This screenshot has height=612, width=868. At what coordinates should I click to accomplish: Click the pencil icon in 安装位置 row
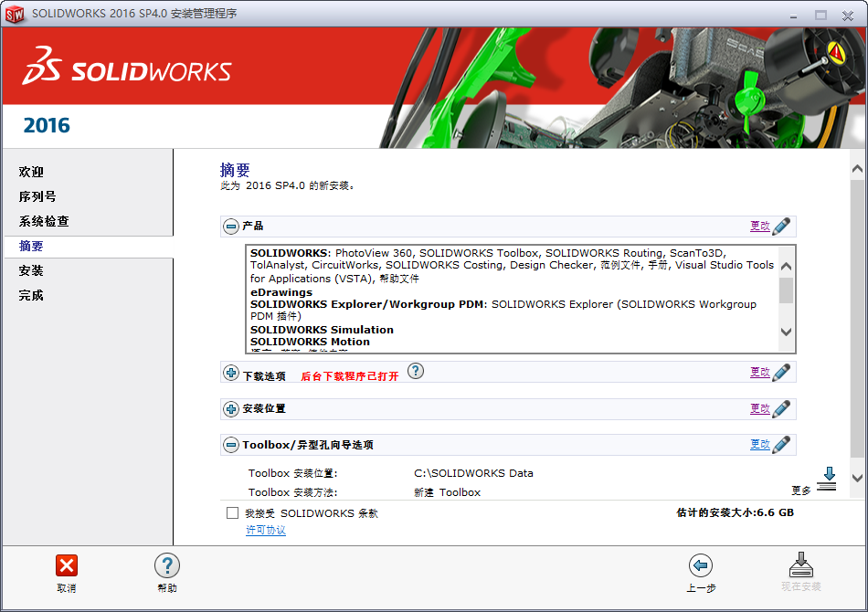click(x=781, y=408)
